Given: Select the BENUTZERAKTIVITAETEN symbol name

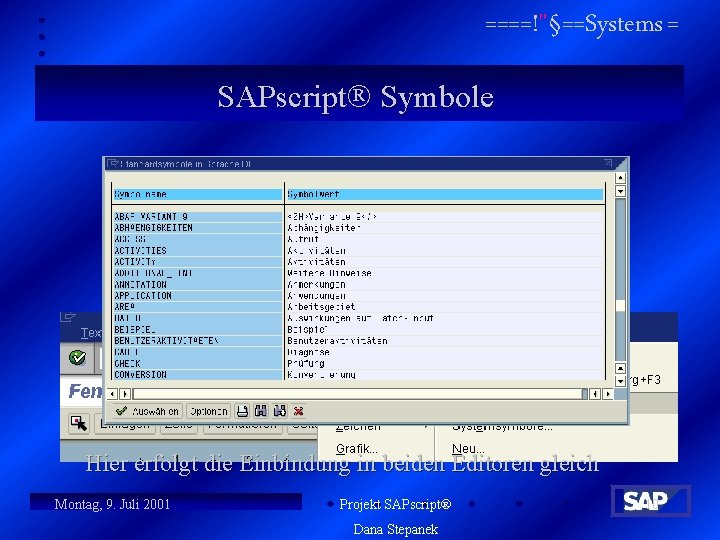Looking at the screenshot, I should (197, 341).
